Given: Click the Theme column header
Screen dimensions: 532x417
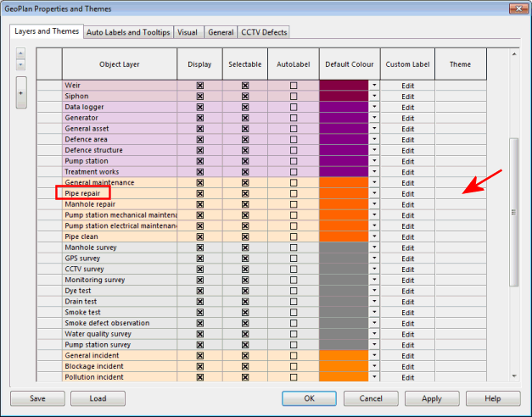Looking at the screenshot, I should click(x=461, y=64).
